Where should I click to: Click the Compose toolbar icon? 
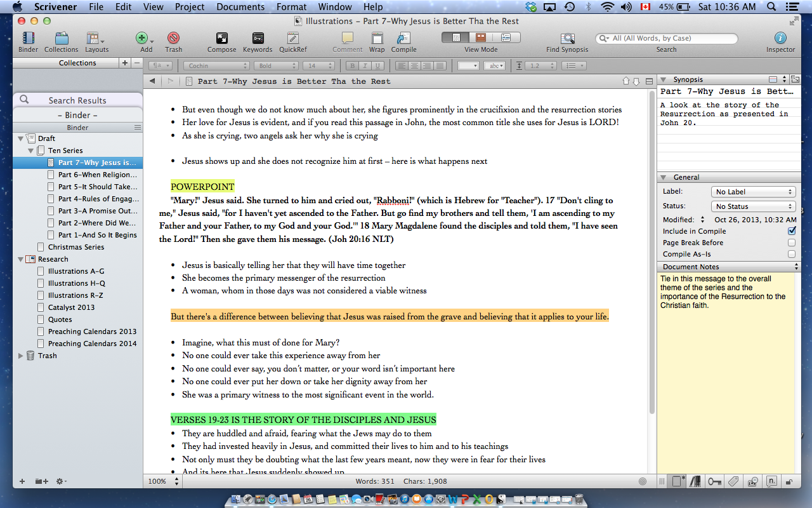[x=221, y=38]
